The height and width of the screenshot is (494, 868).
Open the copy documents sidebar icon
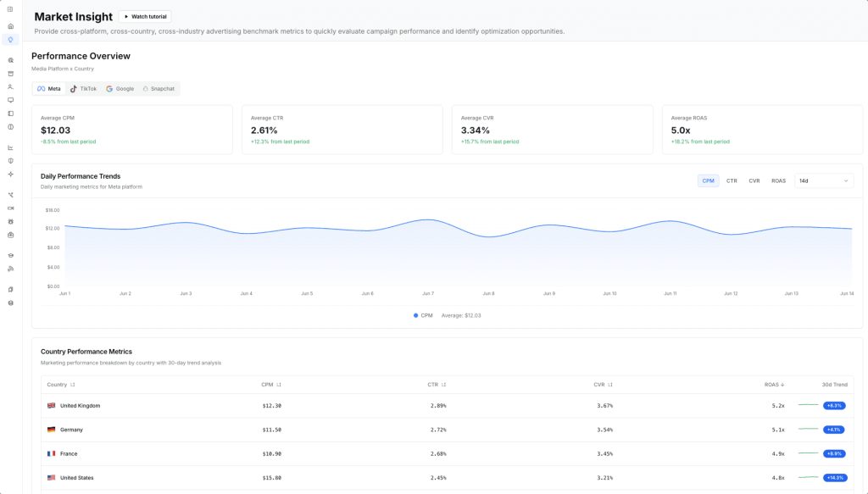tap(10, 289)
